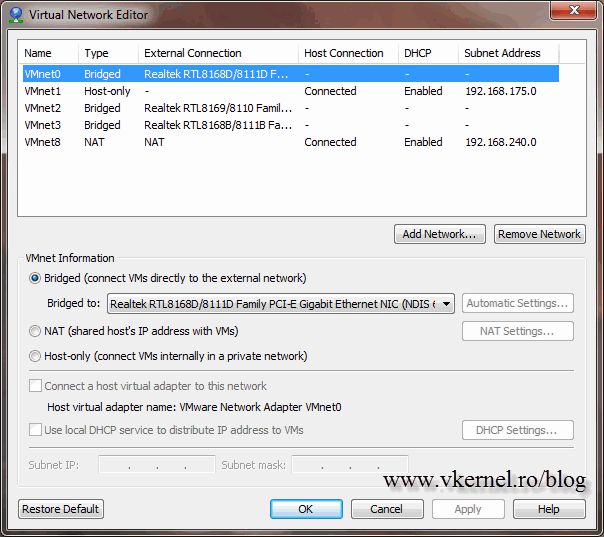The height and width of the screenshot is (537, 604).
Task: Click Enabled DHCP value in VMnet1 row
Action: coord(423,91)
